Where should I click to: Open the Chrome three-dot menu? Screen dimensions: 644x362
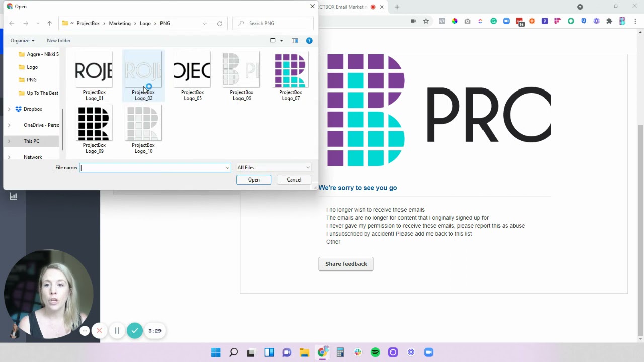(635, 21)
